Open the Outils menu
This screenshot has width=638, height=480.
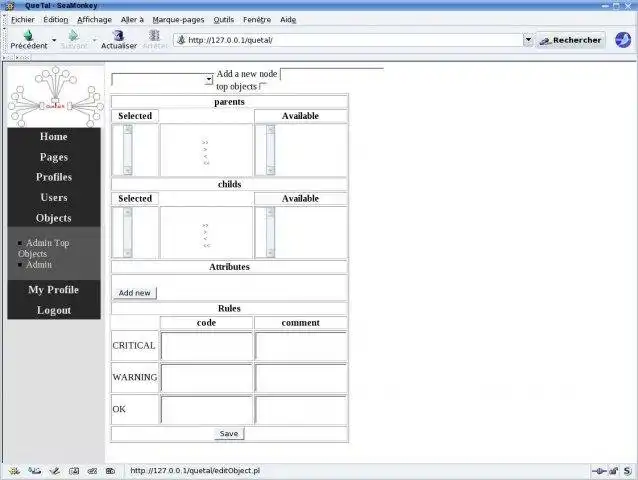click(x=224, y=20)
